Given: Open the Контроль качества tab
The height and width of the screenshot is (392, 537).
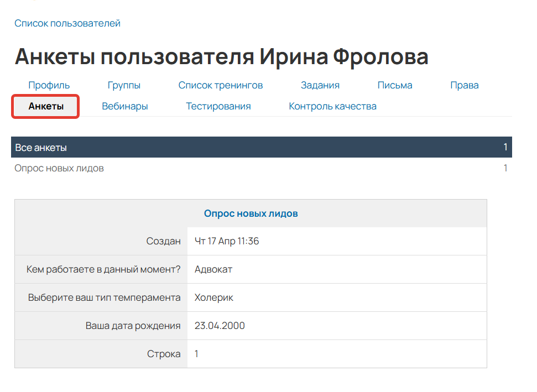Looking at the screenshot, I should (x=332, y=106).
